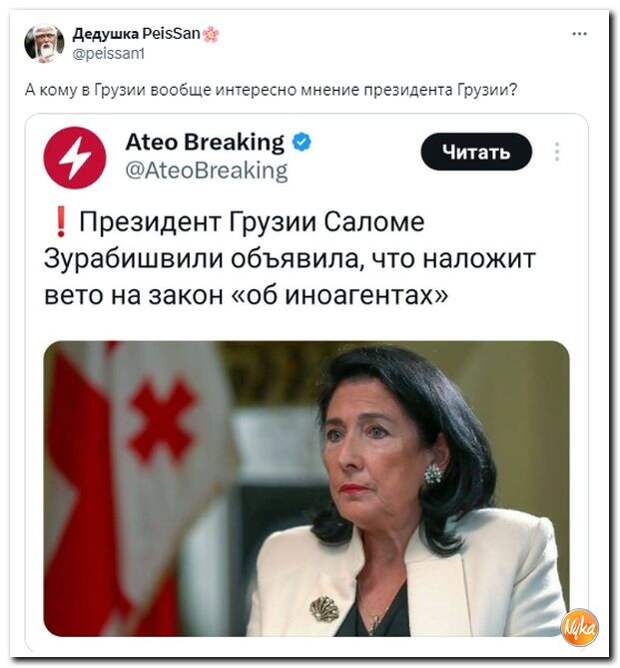Click the red exclamation mark emoji
The image size is (620, 668).
(x=61, y=222)
